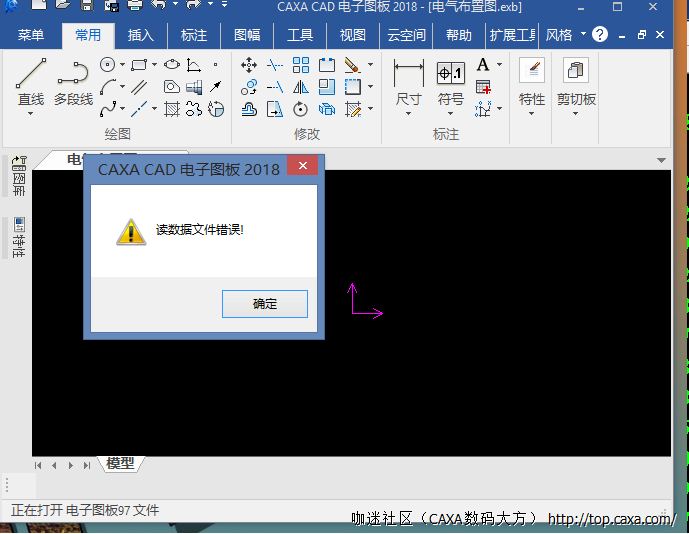Confirm the error with 确定 button
Screen dimensions: 689x534
pyautogui.click(x=265, y=304)
